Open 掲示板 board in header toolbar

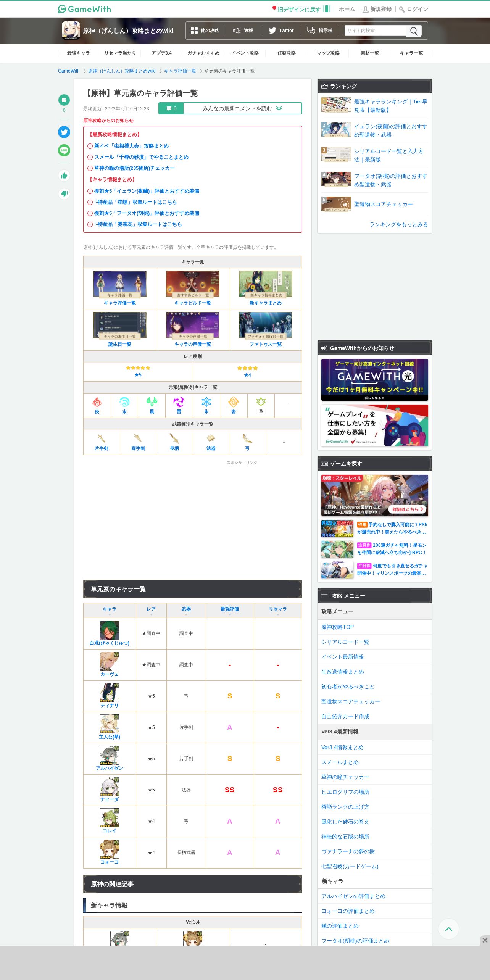pyautogui.click(x=320, y=31)
